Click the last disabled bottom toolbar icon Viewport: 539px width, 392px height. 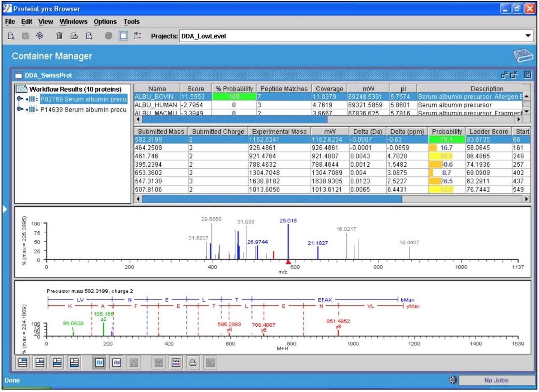click(x=211, y=363)
